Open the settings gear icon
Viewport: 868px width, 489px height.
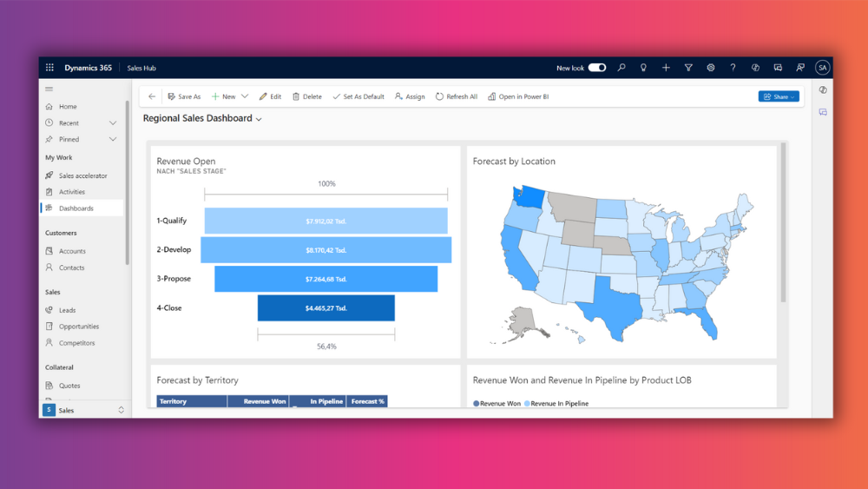coord(710,68)
